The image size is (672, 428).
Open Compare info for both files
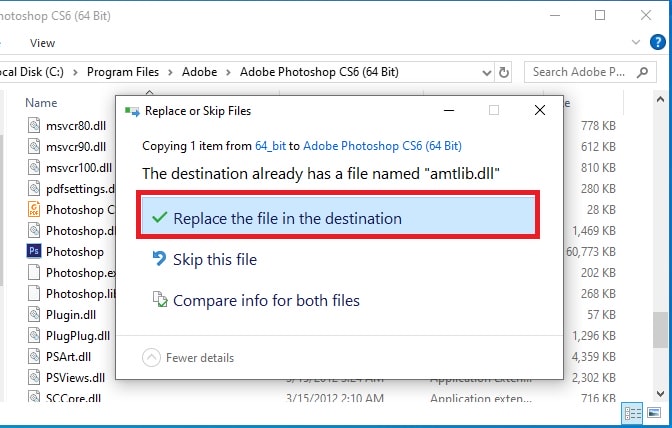pyautogui.click(x=266, y=301)
